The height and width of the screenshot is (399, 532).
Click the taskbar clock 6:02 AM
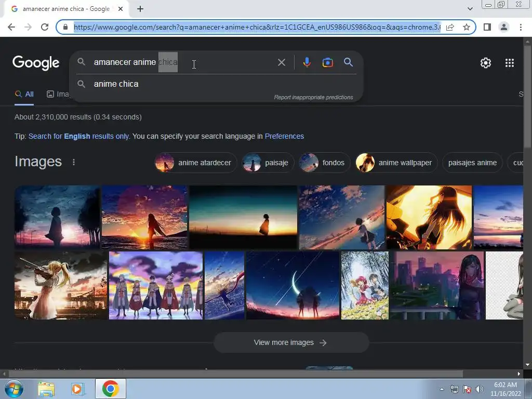pos(506,389)
